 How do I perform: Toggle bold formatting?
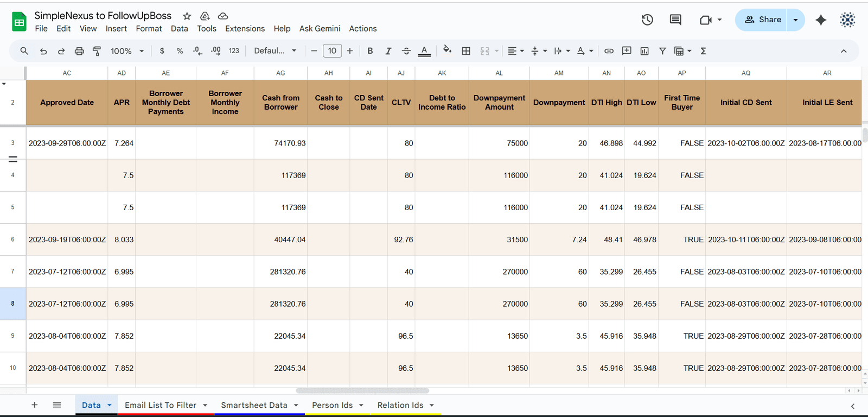point(370,51)
